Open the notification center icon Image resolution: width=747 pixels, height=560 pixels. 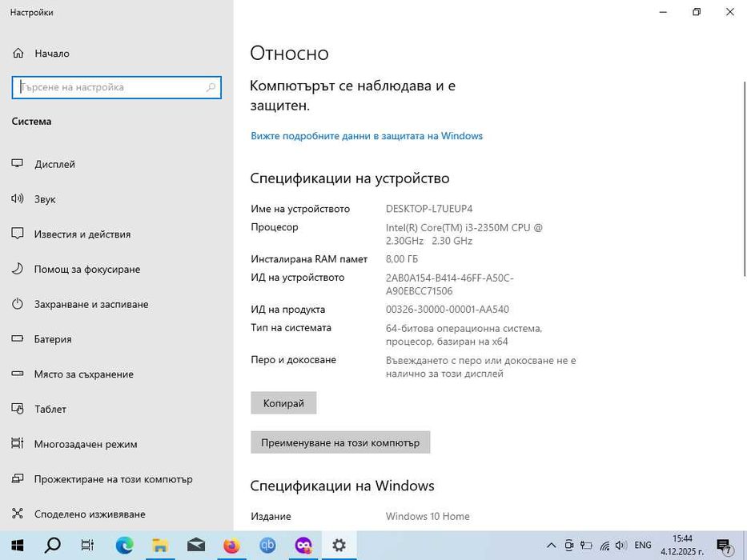pyautogui.click(x=724, y=546)
